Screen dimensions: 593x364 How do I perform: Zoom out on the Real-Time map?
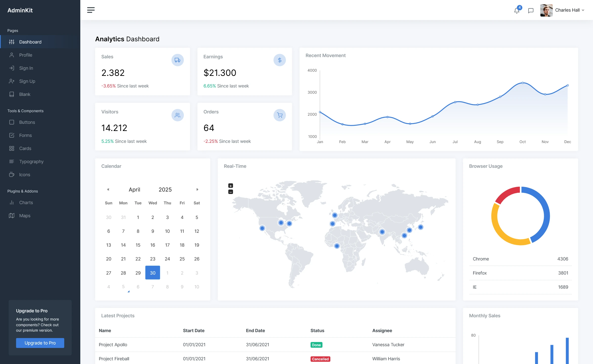coord(230,192)
